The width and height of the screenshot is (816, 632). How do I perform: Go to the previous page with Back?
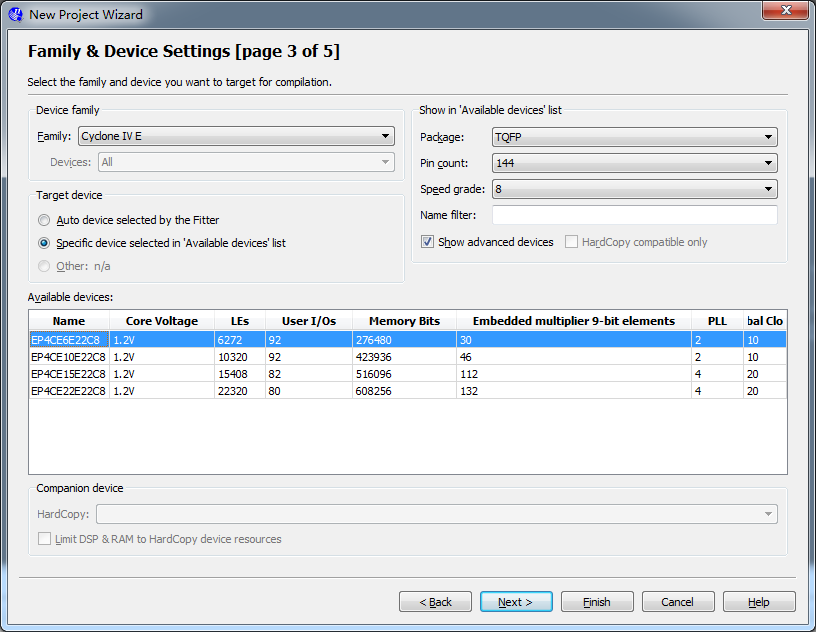[x=436, y=602]
